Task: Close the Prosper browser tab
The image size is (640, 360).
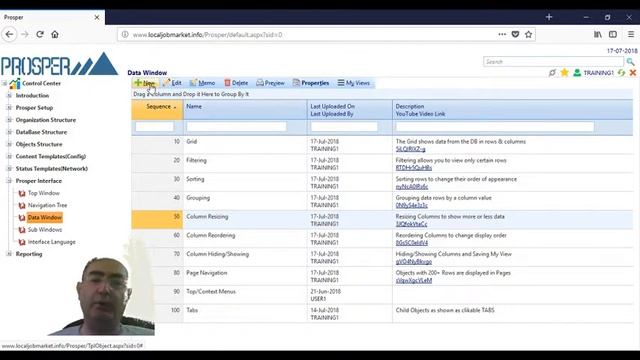Action: pos(97,17)
